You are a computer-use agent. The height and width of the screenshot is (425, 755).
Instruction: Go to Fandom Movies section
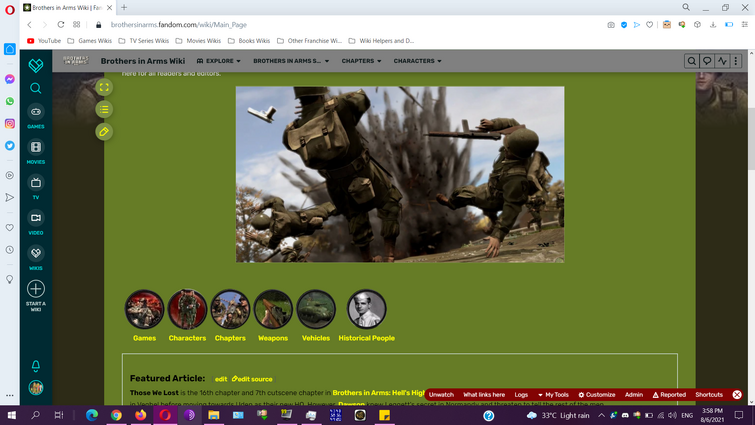point(36,152)
